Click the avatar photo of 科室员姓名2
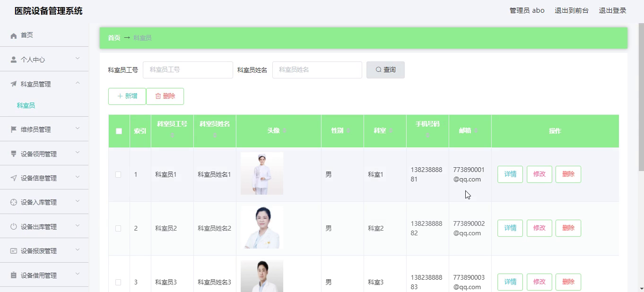Screen dimensions: 644x292 [x=262, y=227]
